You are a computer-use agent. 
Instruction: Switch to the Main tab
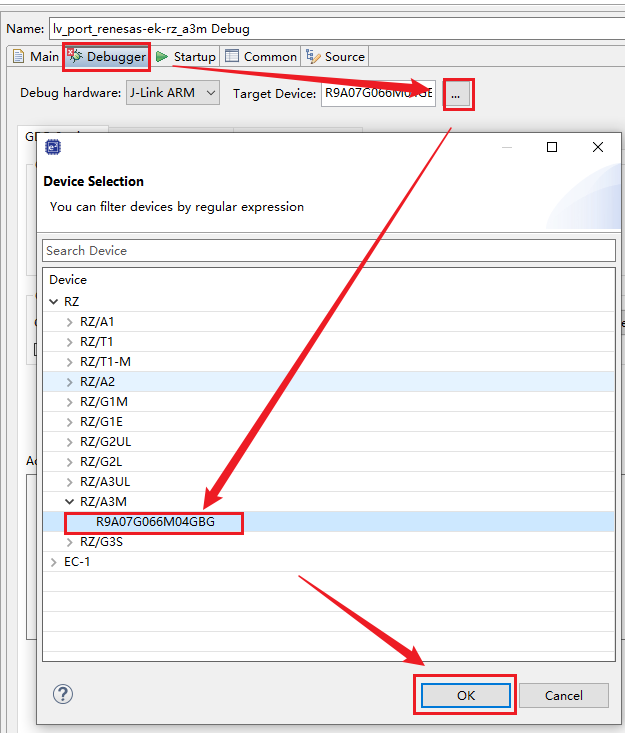[36, 57]
